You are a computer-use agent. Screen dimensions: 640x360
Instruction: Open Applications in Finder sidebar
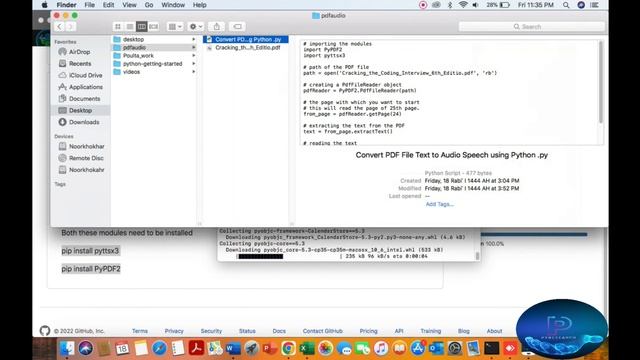click(x=86, y=87)
